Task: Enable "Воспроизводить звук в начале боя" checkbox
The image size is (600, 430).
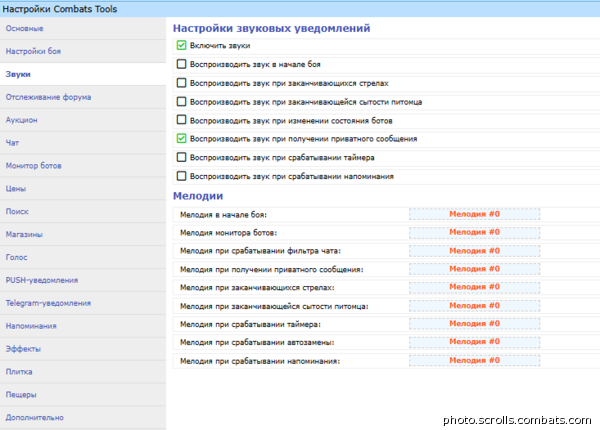Action: click(181, 64)
